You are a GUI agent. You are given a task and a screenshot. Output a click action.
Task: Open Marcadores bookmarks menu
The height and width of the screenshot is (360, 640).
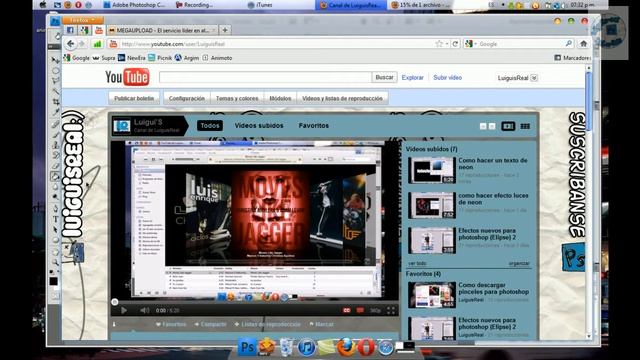(572, 58)
